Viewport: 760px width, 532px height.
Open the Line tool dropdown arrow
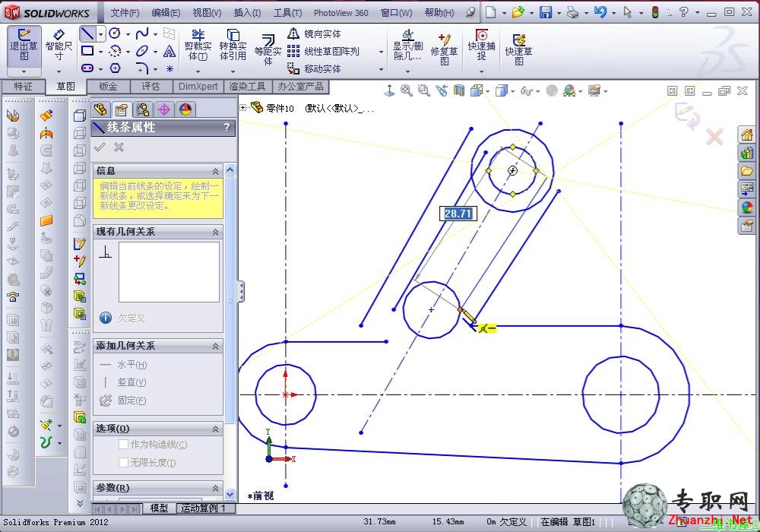(x=101, y=34)
